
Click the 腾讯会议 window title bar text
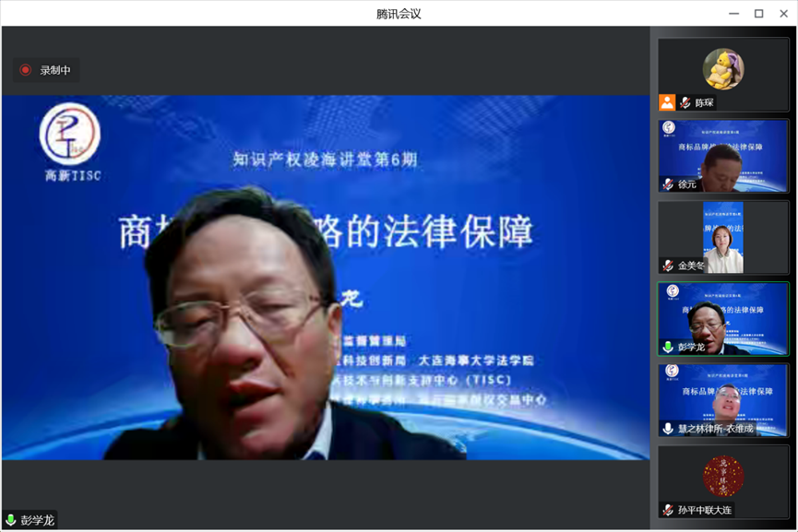point(399,13)
